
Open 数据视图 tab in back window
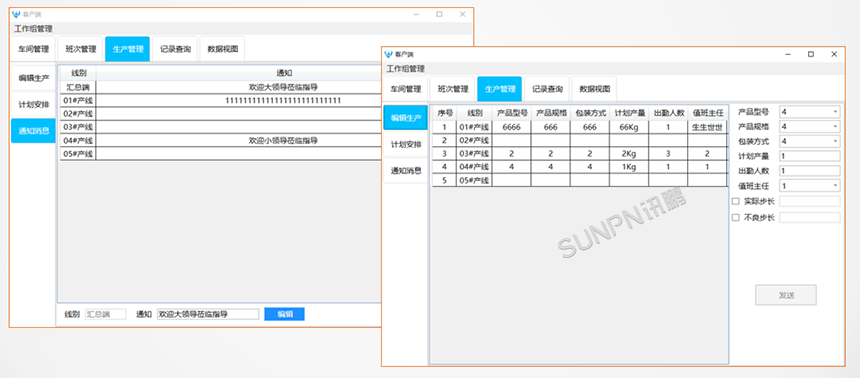pyautogui.click(x=222, y=49)
